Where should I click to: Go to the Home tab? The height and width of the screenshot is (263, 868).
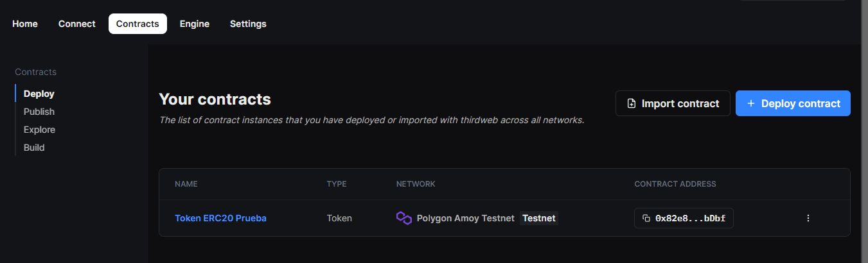tap(25, 24)
